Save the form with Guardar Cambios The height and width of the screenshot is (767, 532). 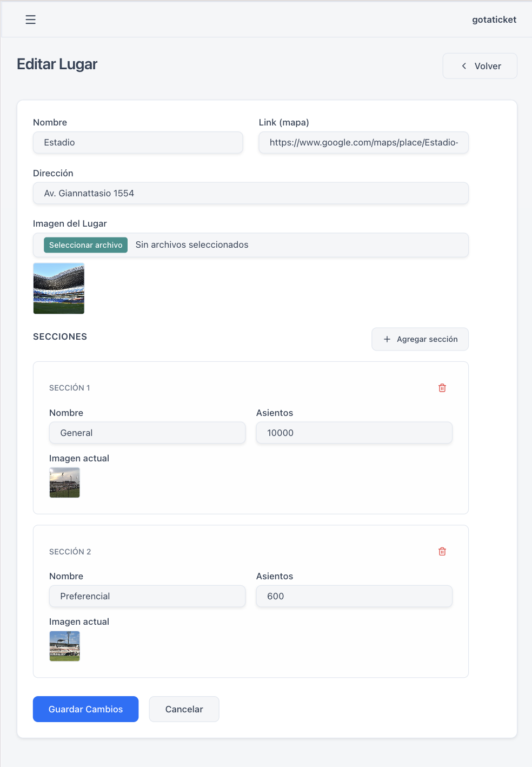tap(85, 709)
